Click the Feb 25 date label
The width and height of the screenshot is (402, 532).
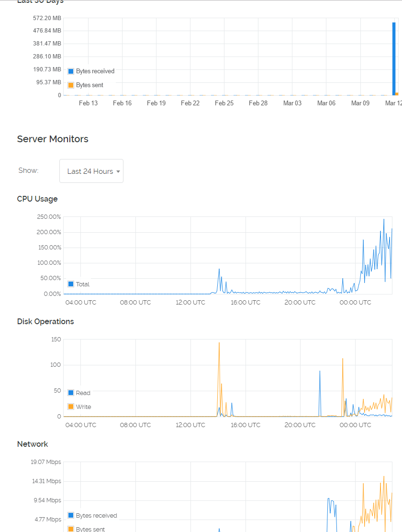[x=224, y=103]
